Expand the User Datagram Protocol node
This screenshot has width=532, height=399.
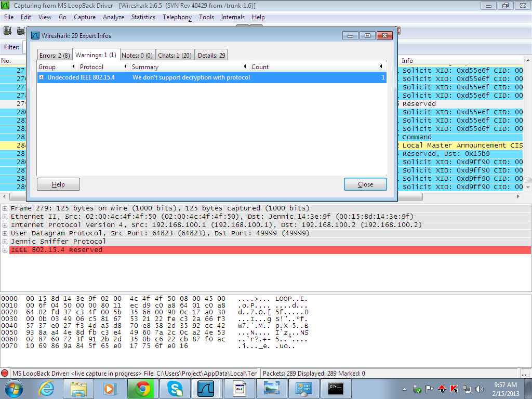pyautogui.click(x=5, y=233)
